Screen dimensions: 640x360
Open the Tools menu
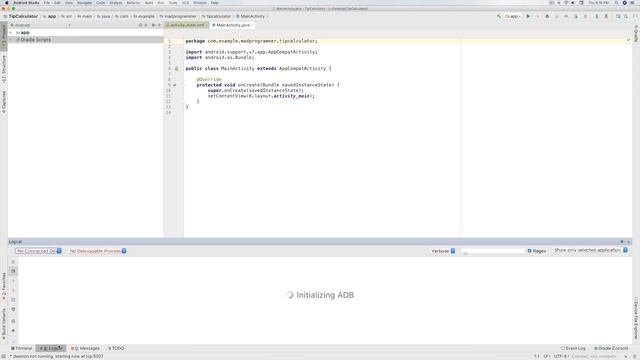click(x=173, y=2)
